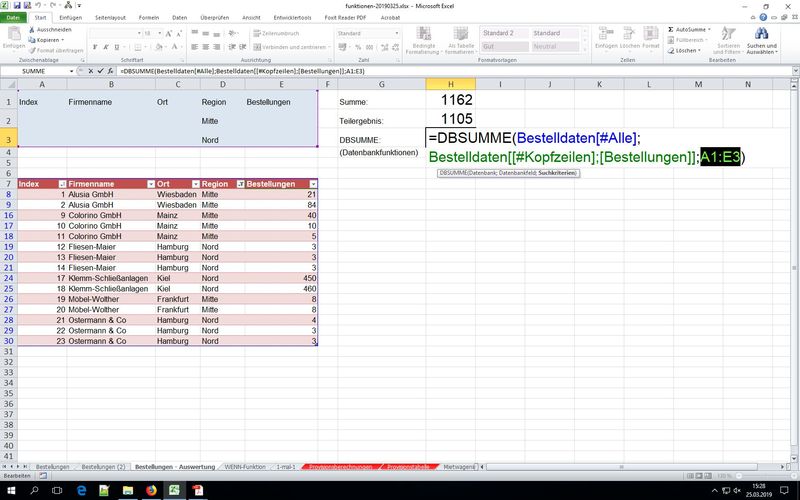The image size is (800, 500).
Task: Open the Region column filter dropdown
Action: pyautogui.click(x=238, y=184)
